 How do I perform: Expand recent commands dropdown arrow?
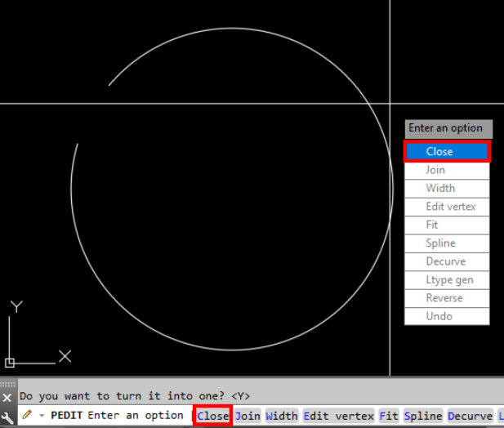42,416
